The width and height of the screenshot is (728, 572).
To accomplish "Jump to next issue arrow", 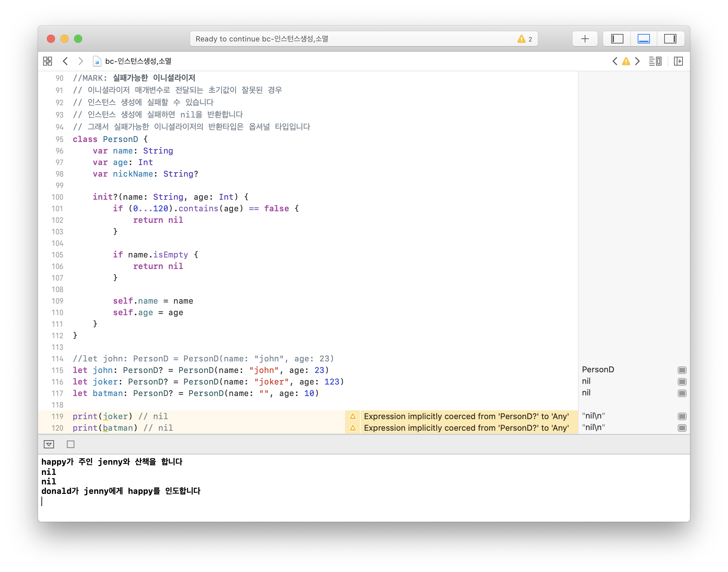I will (637, 61).
